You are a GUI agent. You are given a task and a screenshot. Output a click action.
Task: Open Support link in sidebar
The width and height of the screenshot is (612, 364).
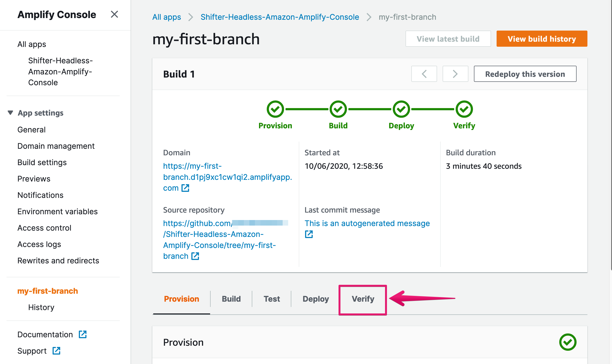[x=32, y=351]
